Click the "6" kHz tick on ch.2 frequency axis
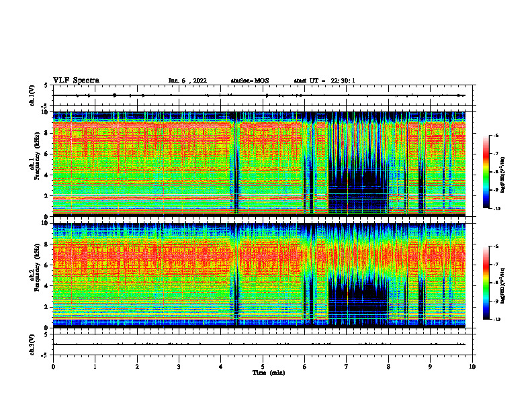 pos(46,265)
